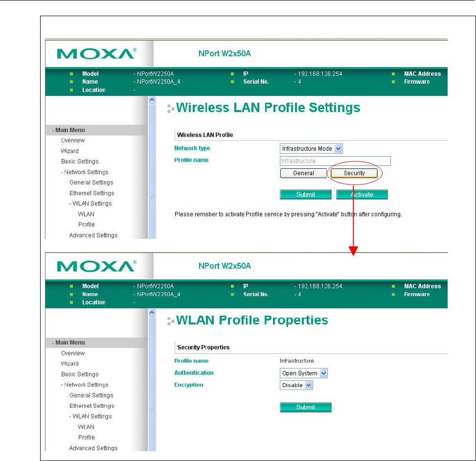Collapse WLAN Settings in top menu

click(x=91, y=204)
